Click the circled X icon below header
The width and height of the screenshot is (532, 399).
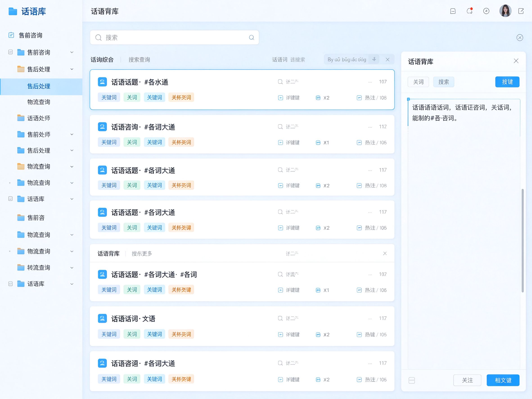click(520, 38)
